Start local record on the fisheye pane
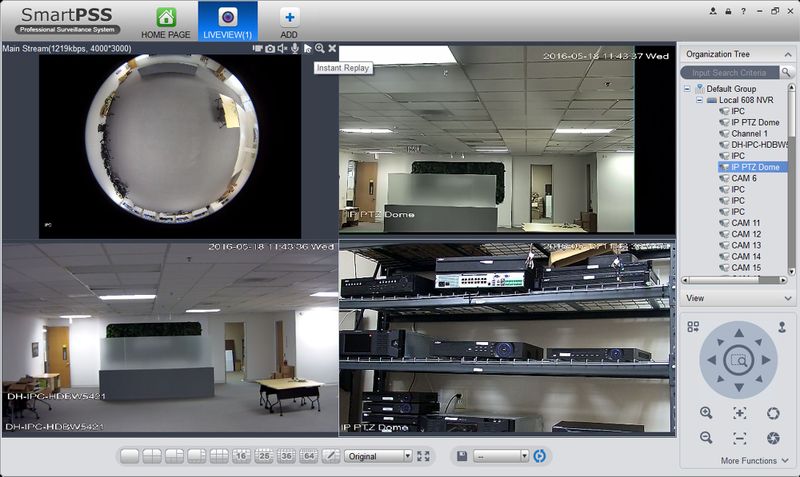Viewport: 800px width, 477px height. point(257,48)
